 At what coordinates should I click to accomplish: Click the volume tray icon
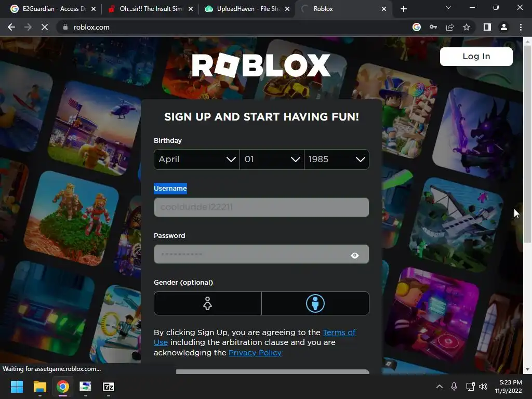(483, 387)
